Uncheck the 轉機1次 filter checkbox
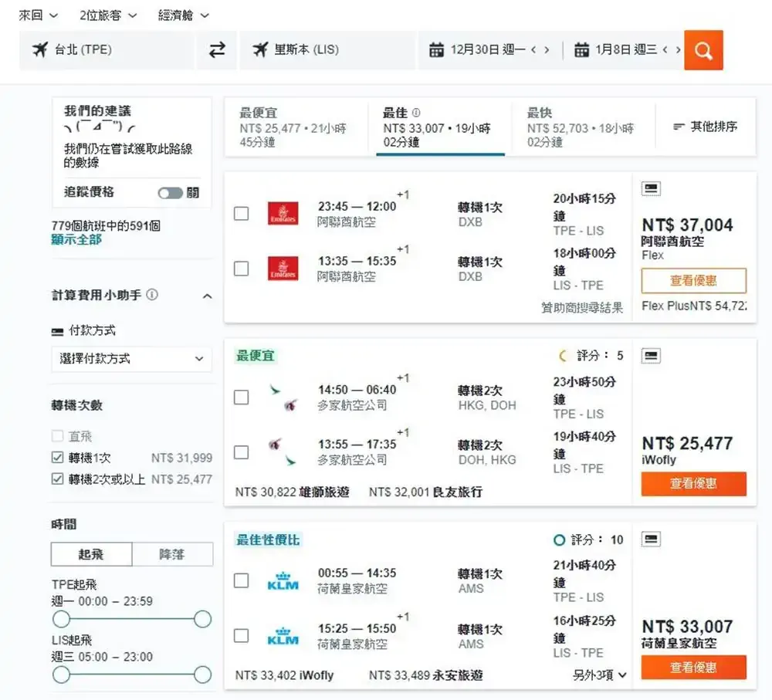Screen dimensions: 772x700 (57, 458)
